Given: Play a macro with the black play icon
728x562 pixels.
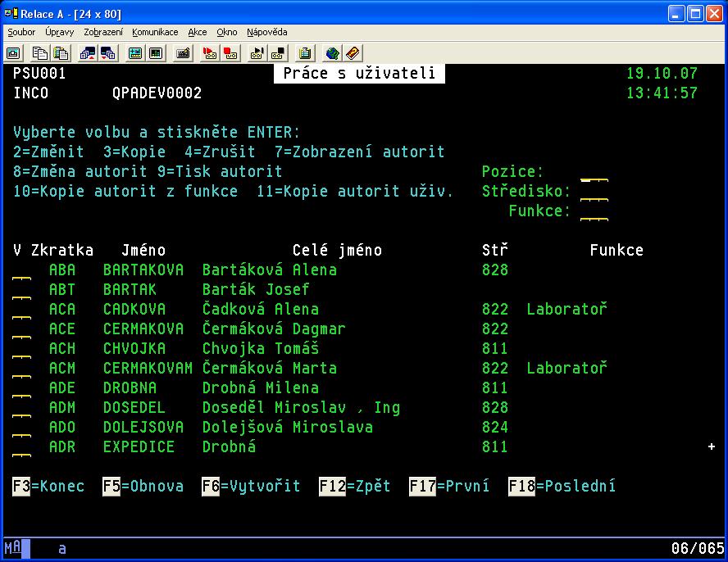Looking at the screenshot, I should [257, 53].
